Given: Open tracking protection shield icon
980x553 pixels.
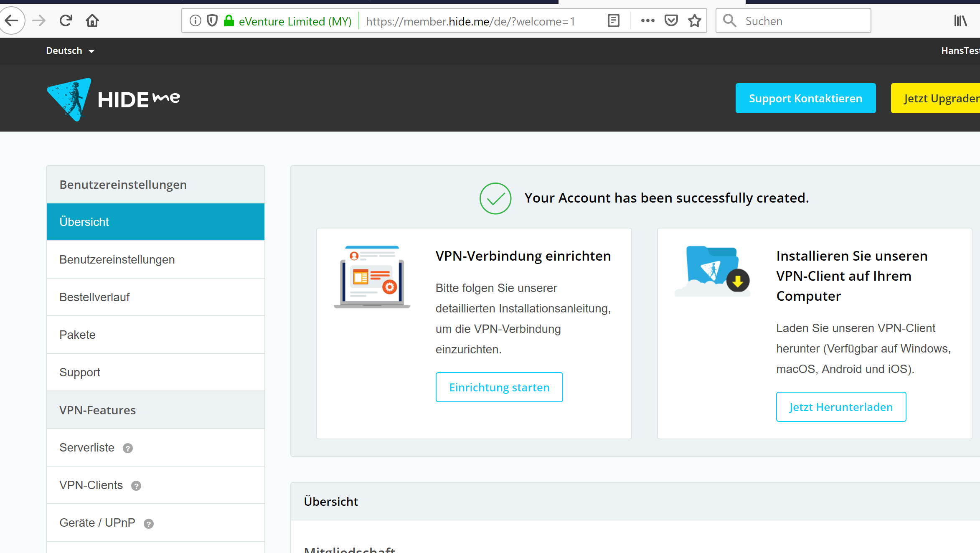Looking at the screenshot, I should pos(212,20).
